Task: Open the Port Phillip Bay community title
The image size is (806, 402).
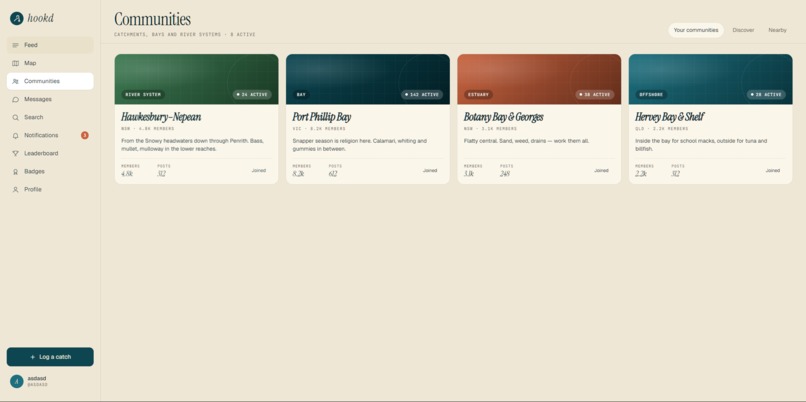Action: click(x=322, y=117)
